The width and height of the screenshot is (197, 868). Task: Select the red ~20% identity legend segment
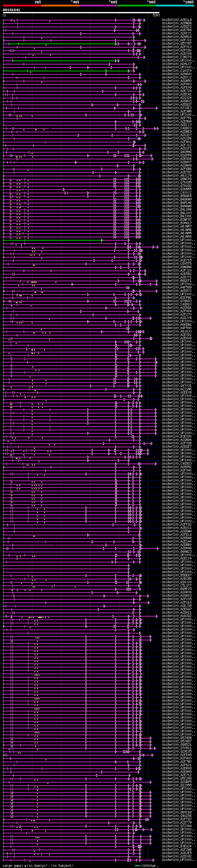pyautogui.click(x=22, y=6)
